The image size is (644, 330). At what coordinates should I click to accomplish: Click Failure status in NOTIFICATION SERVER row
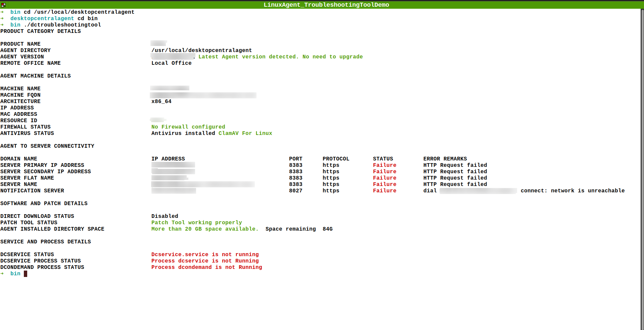(x=384, y=191)
